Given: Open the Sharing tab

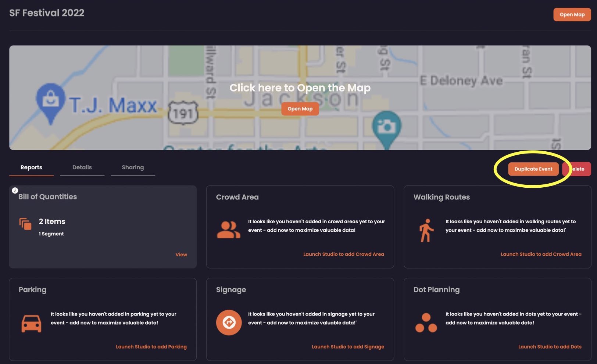Looking at the screenshot, I should point(133,167).
